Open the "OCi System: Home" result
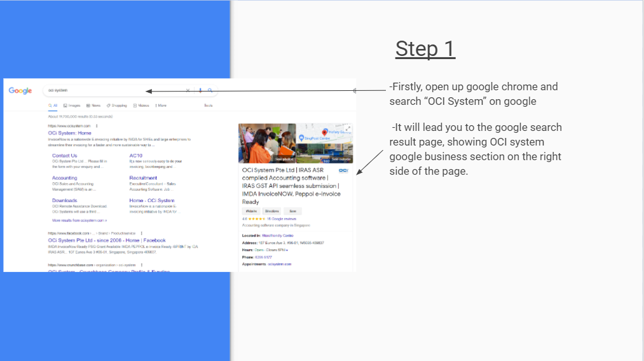The image size is (644, 361). tap(69, 133)
